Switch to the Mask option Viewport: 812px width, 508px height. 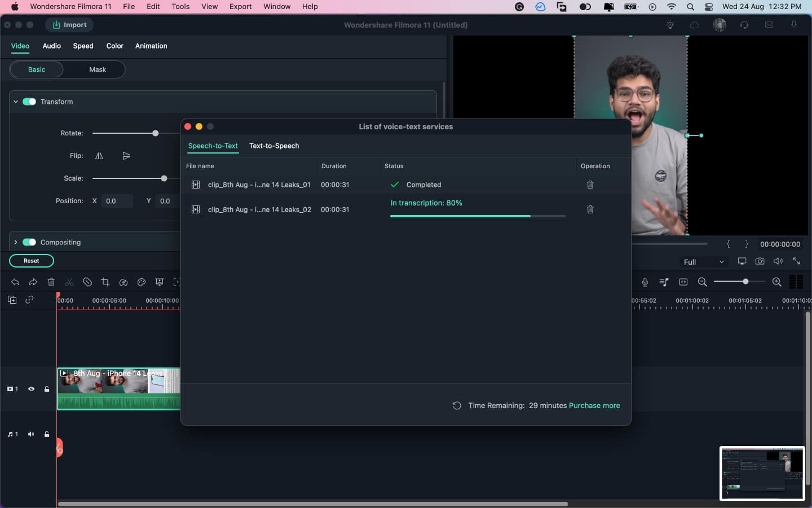click(x=98, y=69)
